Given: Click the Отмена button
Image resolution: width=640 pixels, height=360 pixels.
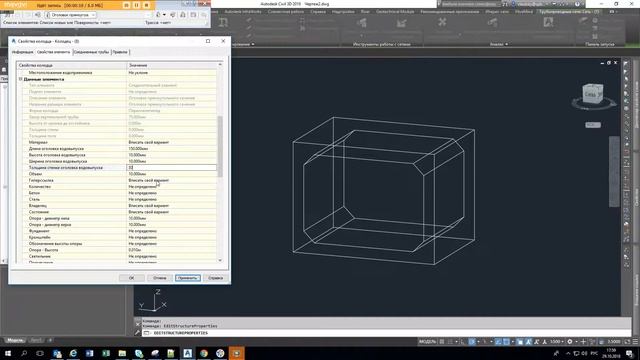Looking at the screenshot, I should 160,278.
